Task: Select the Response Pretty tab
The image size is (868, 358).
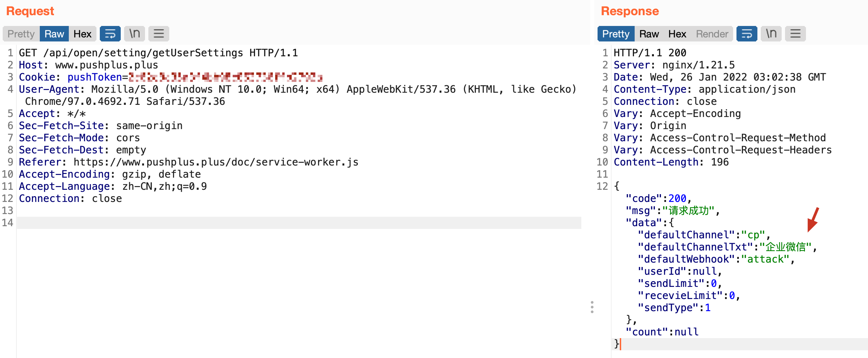Action: coord(616,34)
